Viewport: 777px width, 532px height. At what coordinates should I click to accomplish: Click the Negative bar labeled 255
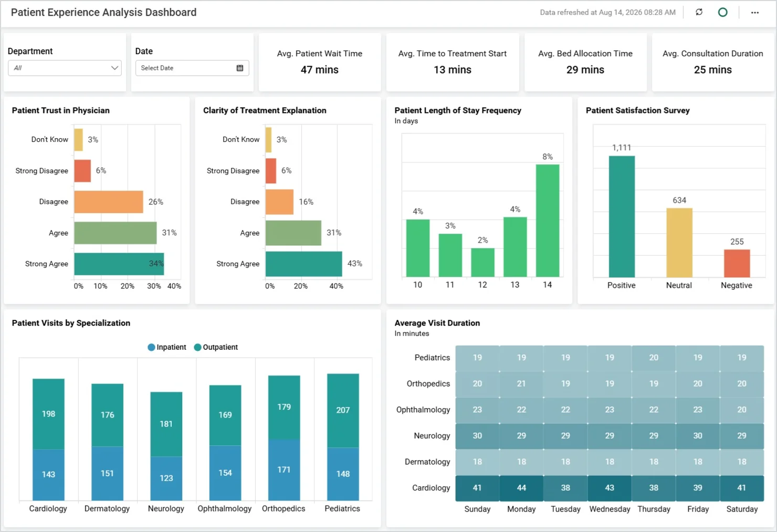pos(737,263)
